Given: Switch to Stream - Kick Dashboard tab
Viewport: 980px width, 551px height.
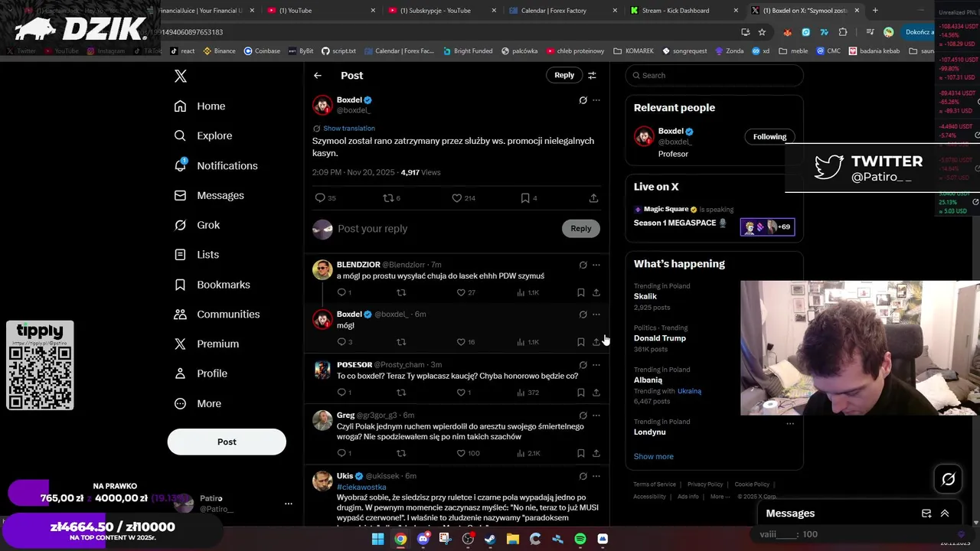Looking at the screenshot, I should [676, 11].
